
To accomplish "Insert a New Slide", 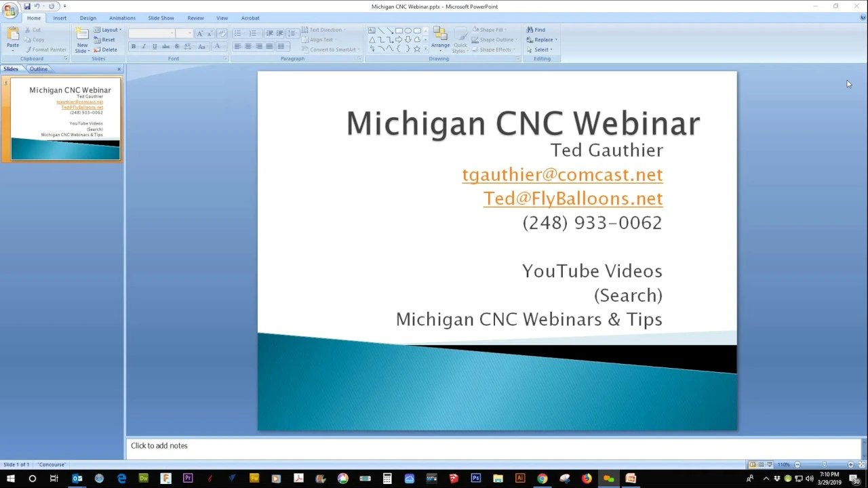I will [82, 40].
